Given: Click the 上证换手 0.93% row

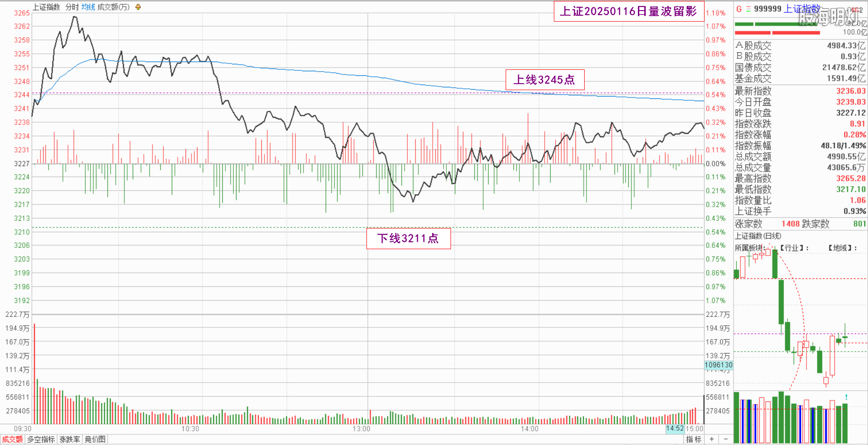Looking at the screenshot, I should 800,211.
